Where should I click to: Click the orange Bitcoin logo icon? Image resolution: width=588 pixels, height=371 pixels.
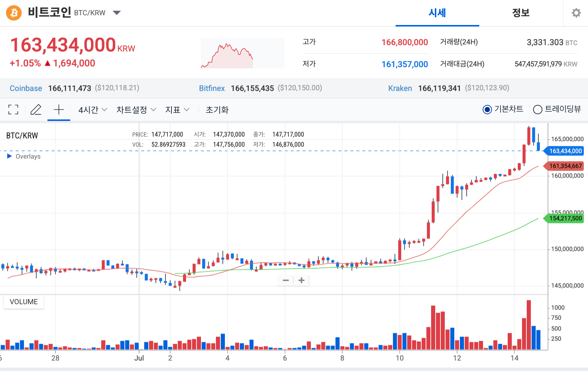pos(14,13)
